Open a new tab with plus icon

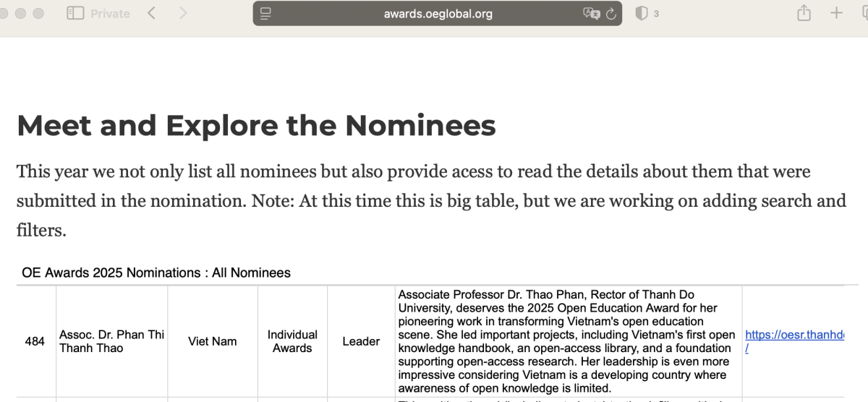[x=836, y=13]
